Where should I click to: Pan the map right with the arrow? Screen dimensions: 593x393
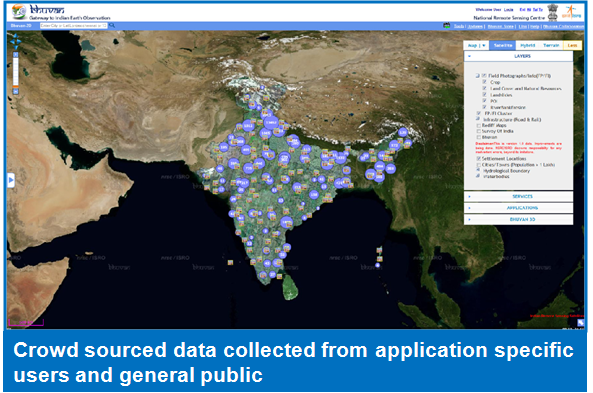pos(19,41)
